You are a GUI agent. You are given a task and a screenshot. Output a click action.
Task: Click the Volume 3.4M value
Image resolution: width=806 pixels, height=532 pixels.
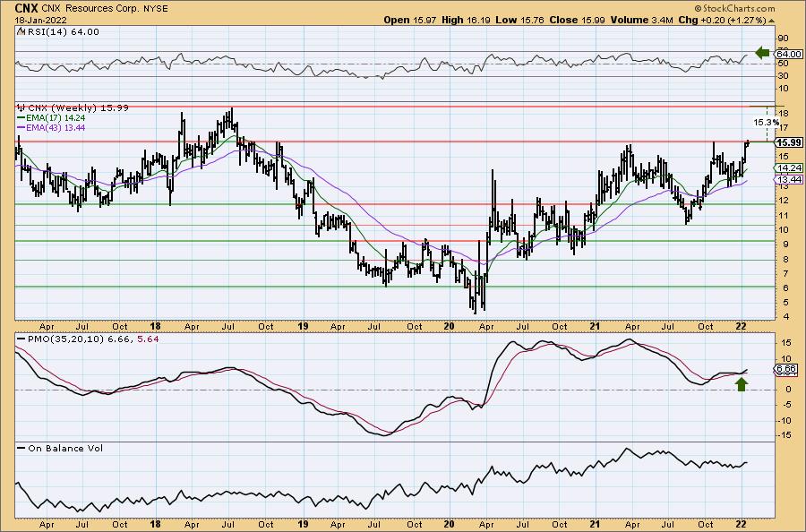pos(641,20)
